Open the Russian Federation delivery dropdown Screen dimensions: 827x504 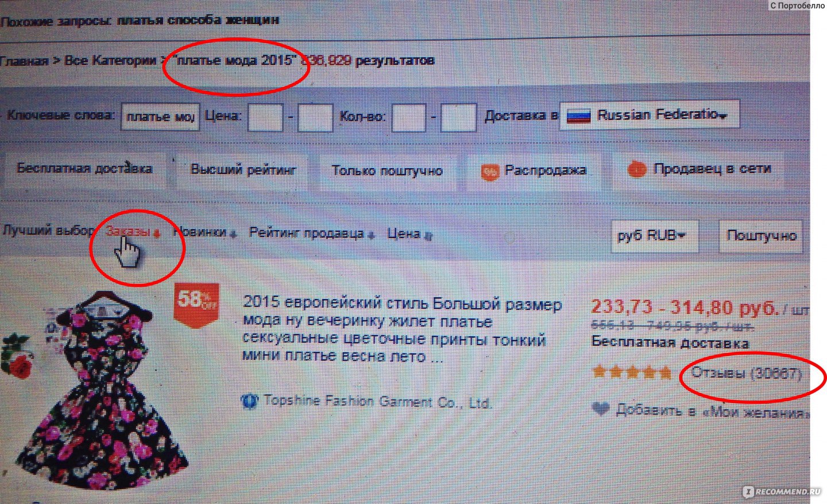[650, 115]
